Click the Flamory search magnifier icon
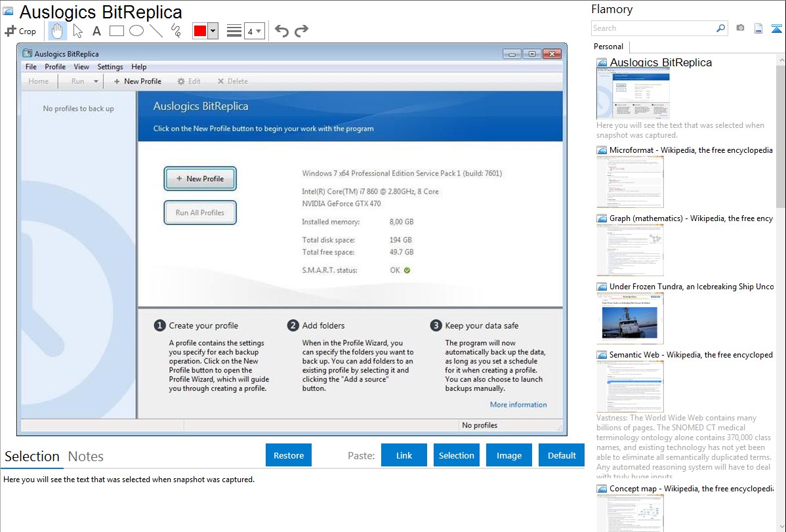The image size is (786, 532). (720, 28)
